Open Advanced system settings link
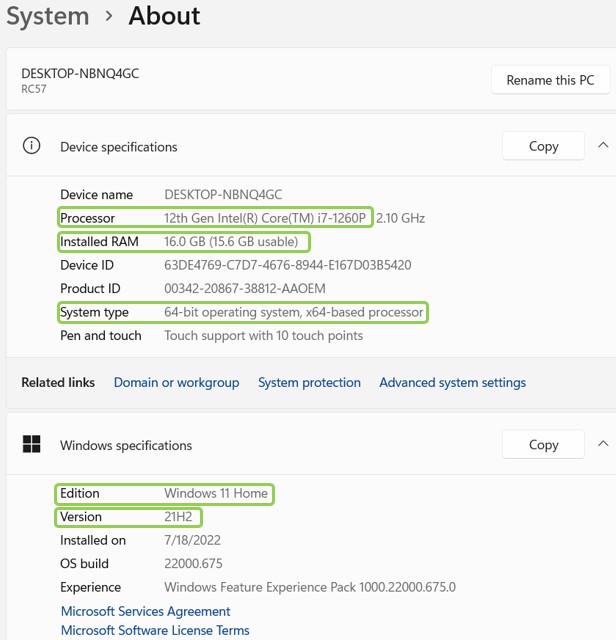This screenshot has height=640, width=616. tap(452, 382)
